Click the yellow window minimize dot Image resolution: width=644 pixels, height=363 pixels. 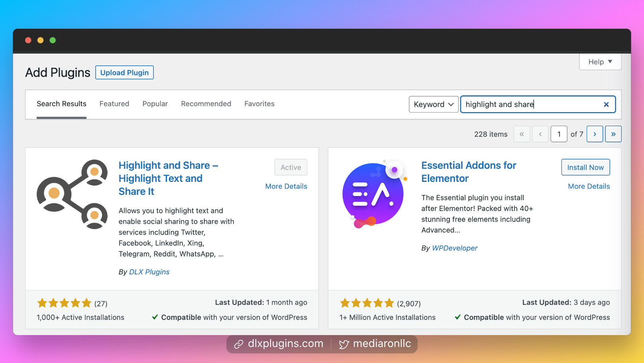[40, 40]
